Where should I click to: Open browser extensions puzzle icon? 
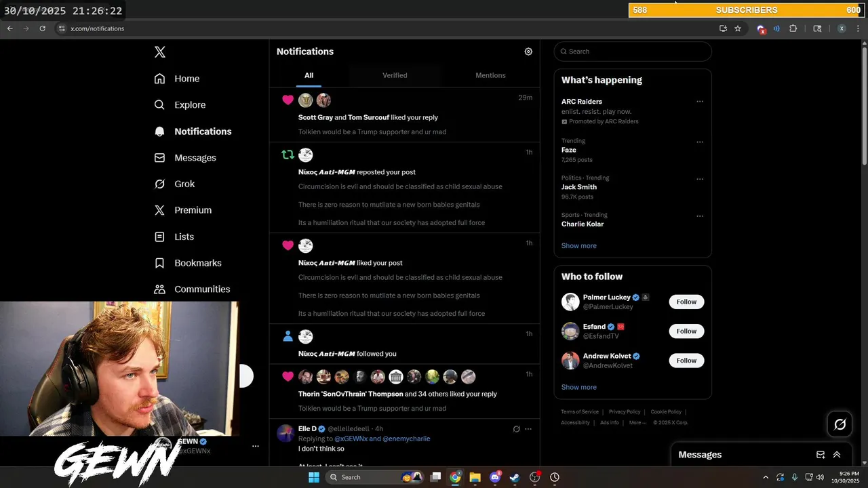(793, 28)
